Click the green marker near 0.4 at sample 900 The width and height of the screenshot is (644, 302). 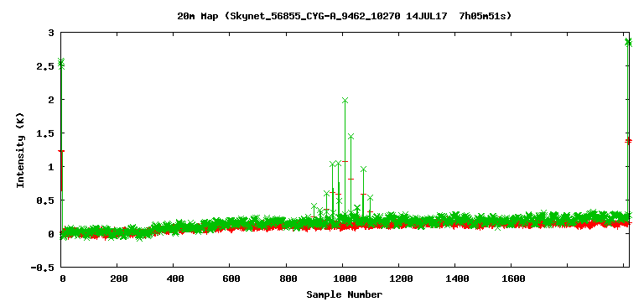click(x=314, y=206)
